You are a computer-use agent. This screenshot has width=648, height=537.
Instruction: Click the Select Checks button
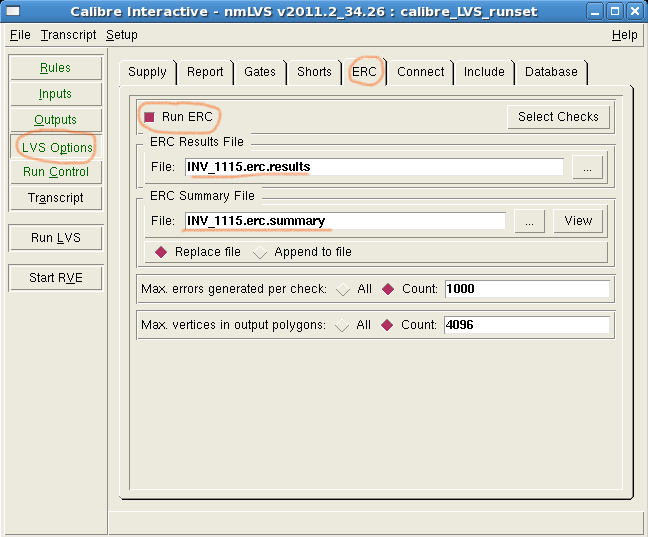(558, 117)
